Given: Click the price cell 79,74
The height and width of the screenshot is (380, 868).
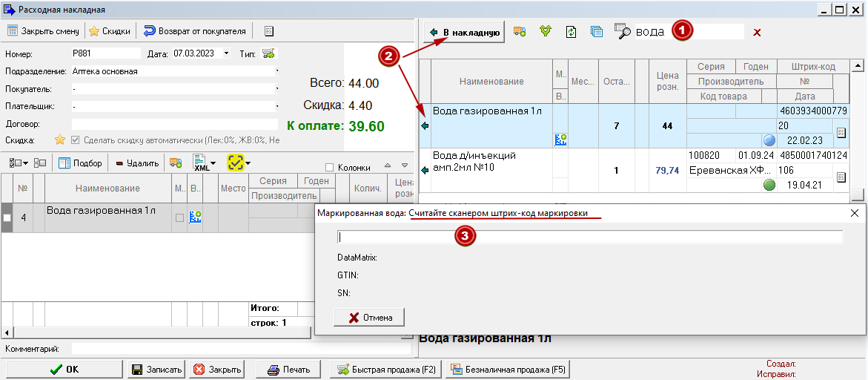Looking at the screenshot, I should (667, 171).
